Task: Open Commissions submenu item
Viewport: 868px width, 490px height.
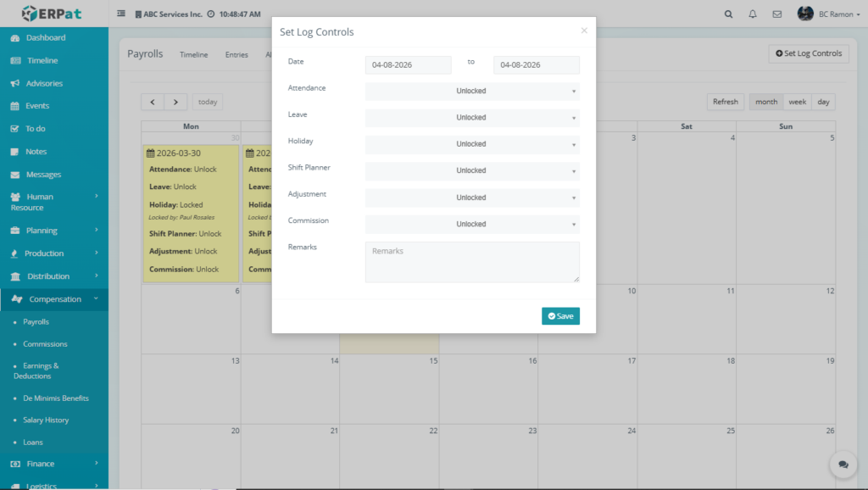Action: click(x=45, y=344)
